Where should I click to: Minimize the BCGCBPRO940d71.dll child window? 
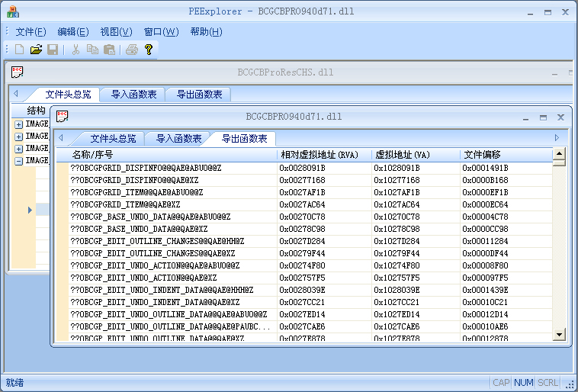(525, 117)
